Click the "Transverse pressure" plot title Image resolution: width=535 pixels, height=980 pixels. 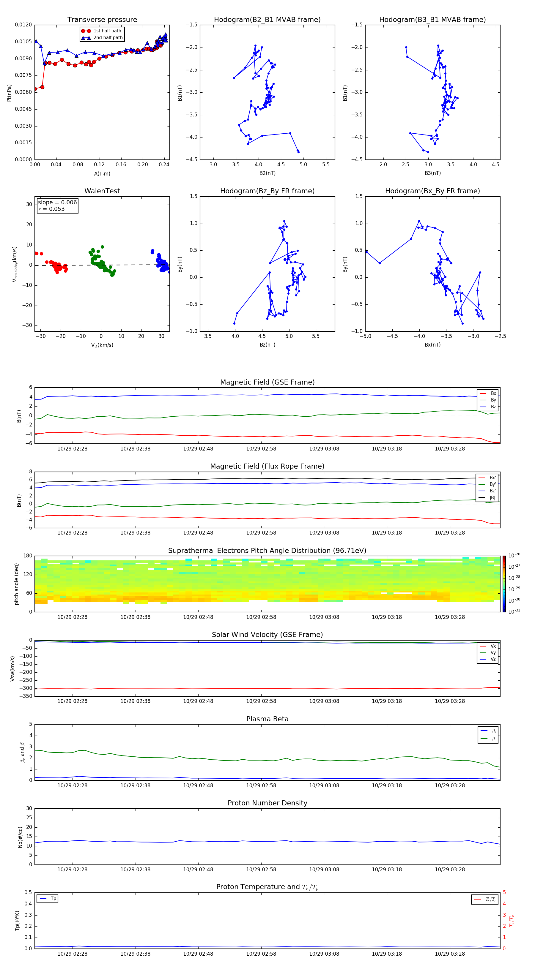(x=102, y=20)
